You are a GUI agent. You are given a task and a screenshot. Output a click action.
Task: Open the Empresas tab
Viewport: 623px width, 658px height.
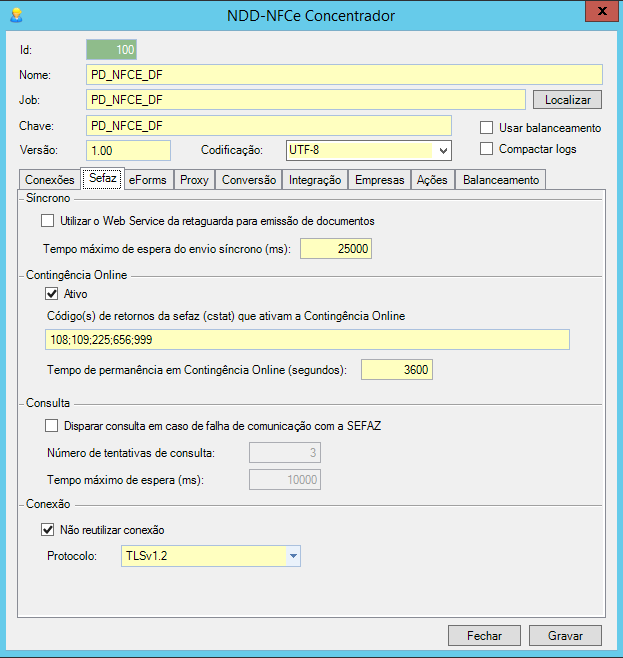click(x=380, y=180)
